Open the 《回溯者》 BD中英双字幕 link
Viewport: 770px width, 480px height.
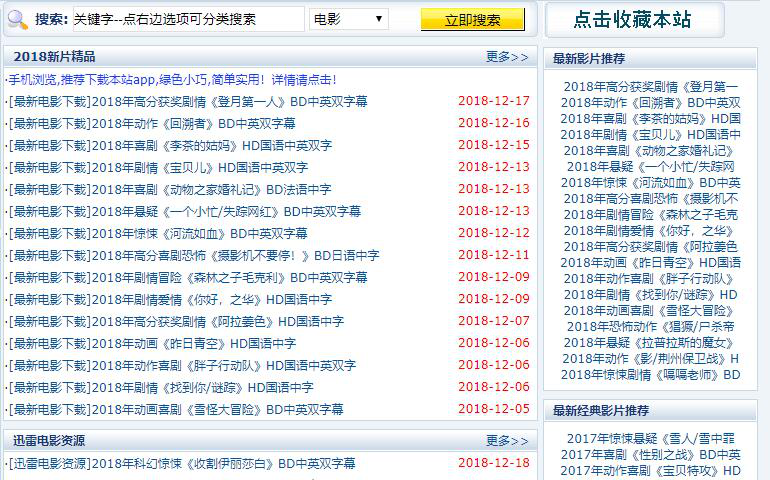(x=194, y=123)
